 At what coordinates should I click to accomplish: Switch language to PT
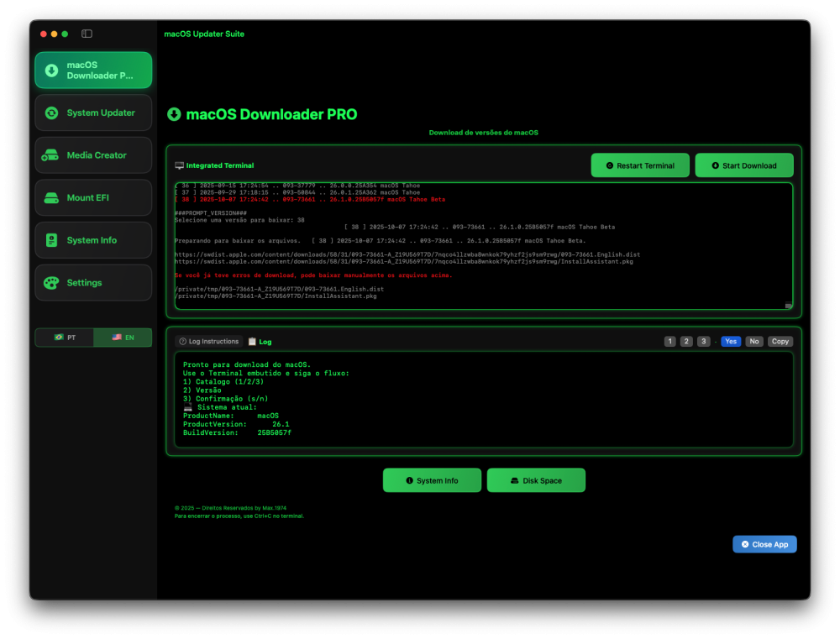[x=65, y=338]
